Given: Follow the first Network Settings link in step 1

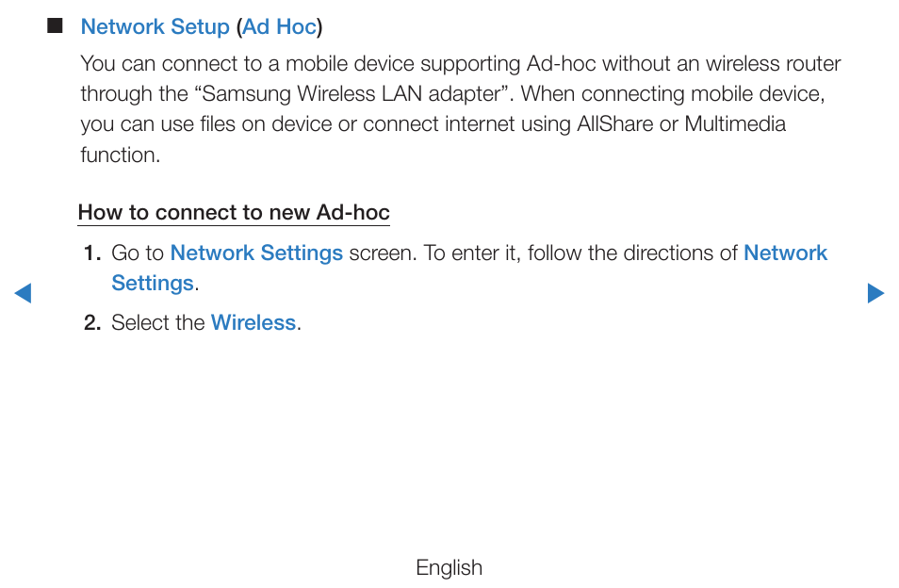Looking at the screenshot, I should pos(256,253).
